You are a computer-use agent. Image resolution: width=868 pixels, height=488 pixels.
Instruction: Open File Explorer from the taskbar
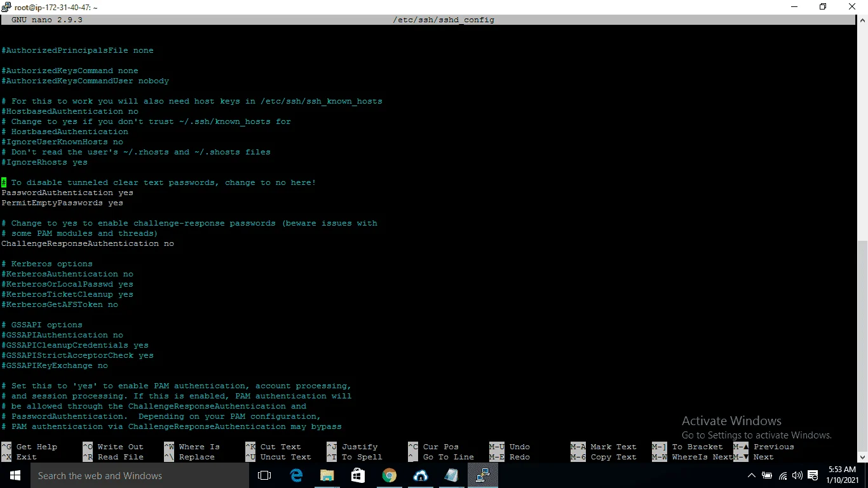pyautogui.click(x=327, y=475)
